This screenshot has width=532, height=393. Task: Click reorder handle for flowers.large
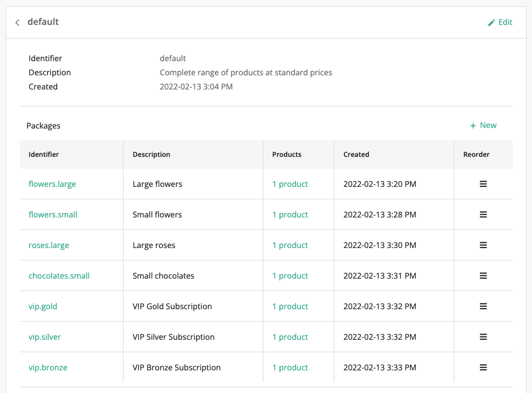tap(483, 184)
